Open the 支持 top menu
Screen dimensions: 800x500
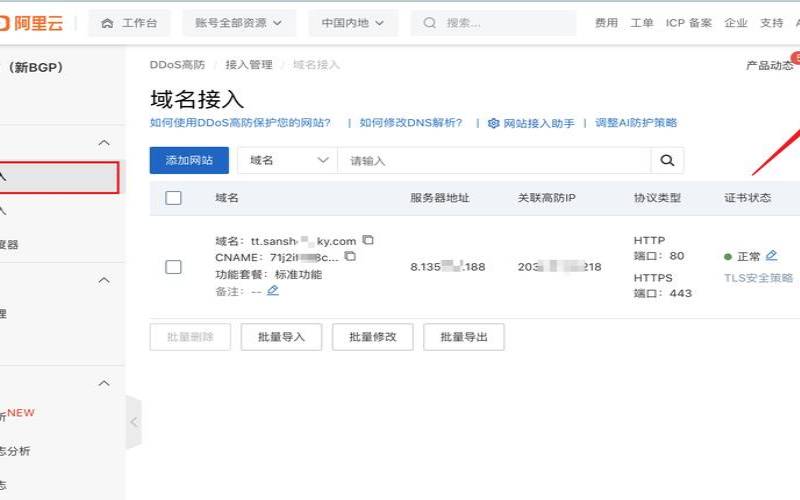[x=771, y=23]
